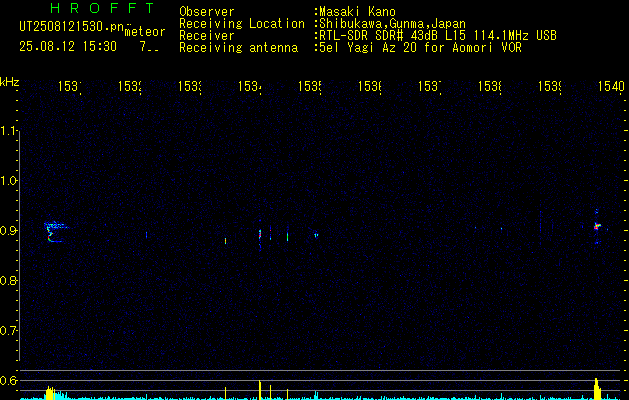Select the location Shibukawa,Gunma,Japan
This screenshot has width=629, height=400.
tap(392, 24)
